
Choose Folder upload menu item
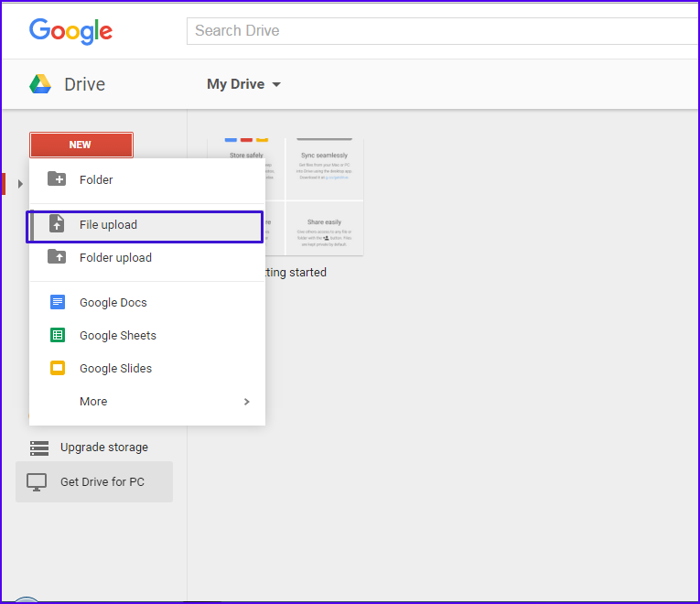(147, 257)
